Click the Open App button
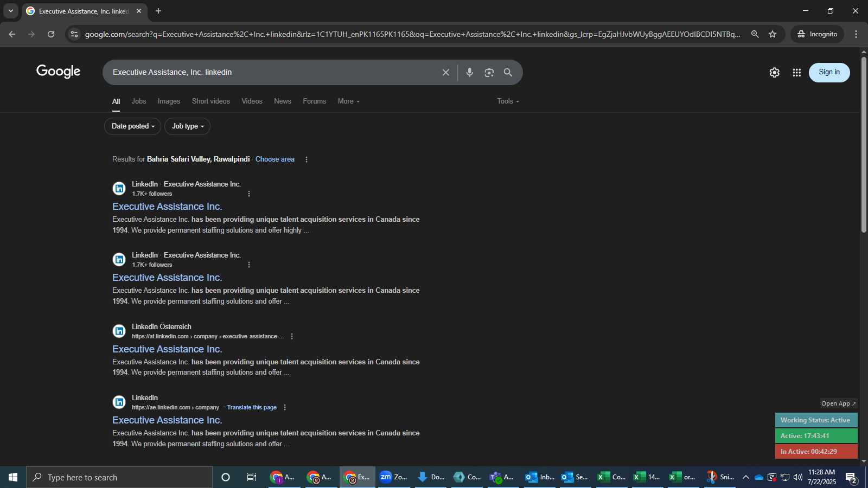 (838, 403)
